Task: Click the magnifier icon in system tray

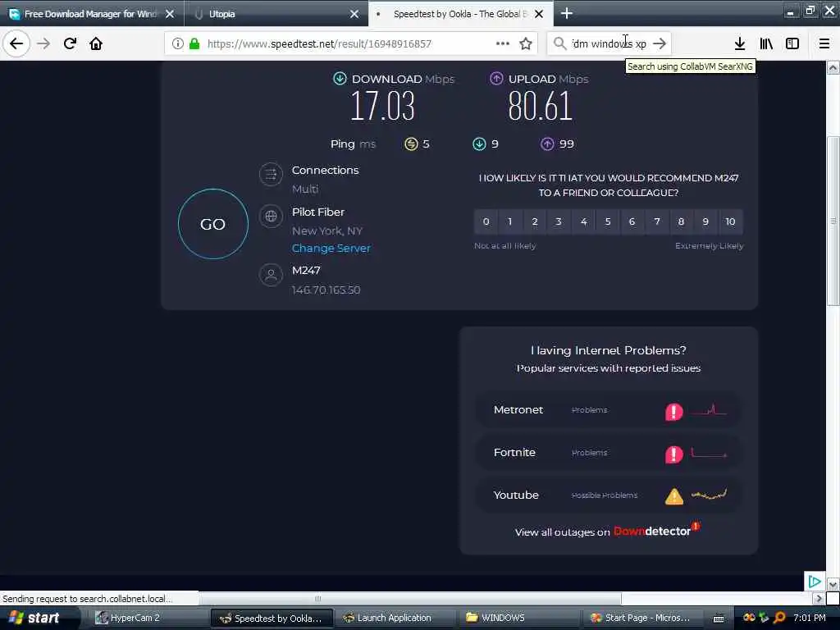Action: 779,618
